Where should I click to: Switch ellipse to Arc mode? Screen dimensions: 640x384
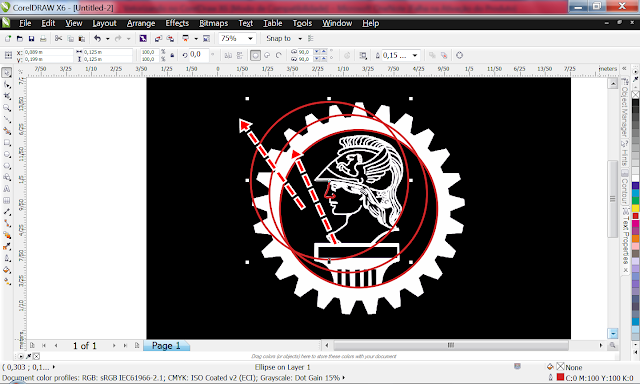point(278,55)
